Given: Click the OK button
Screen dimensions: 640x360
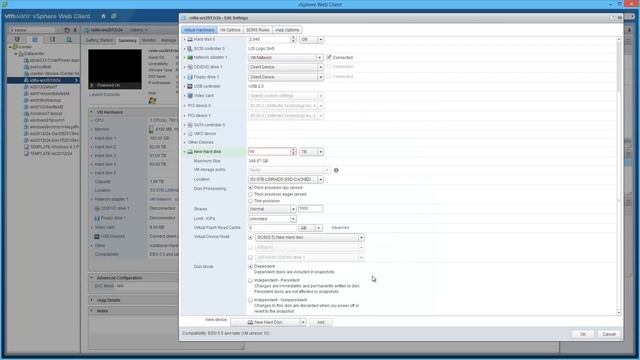Looking at the screenshot, I should 583,334.
